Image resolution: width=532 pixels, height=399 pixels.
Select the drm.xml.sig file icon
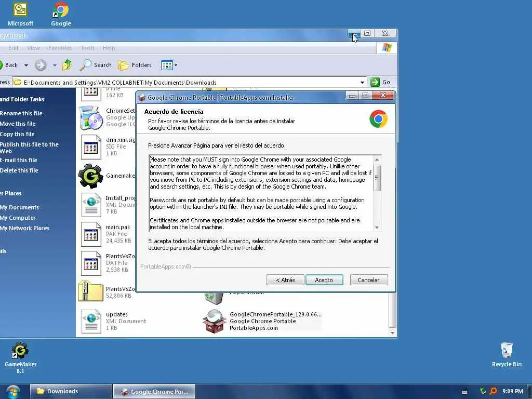(91, 147)
